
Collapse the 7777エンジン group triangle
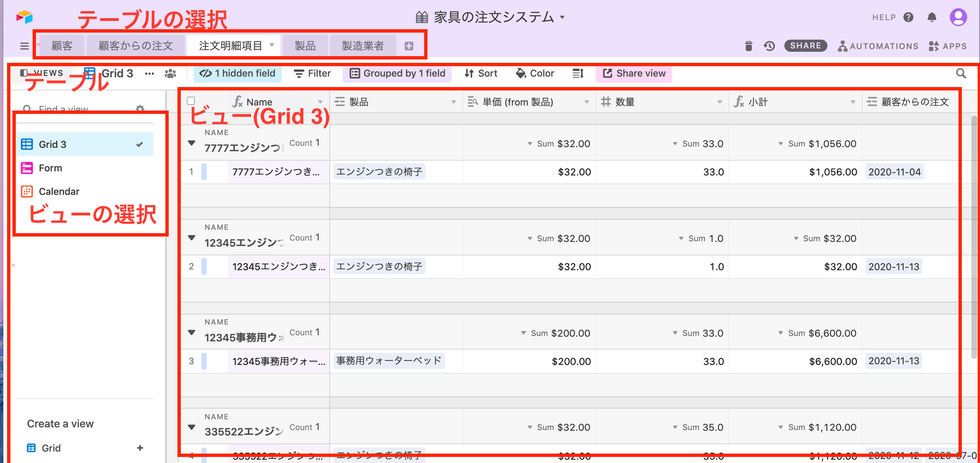tap(192, 143)
